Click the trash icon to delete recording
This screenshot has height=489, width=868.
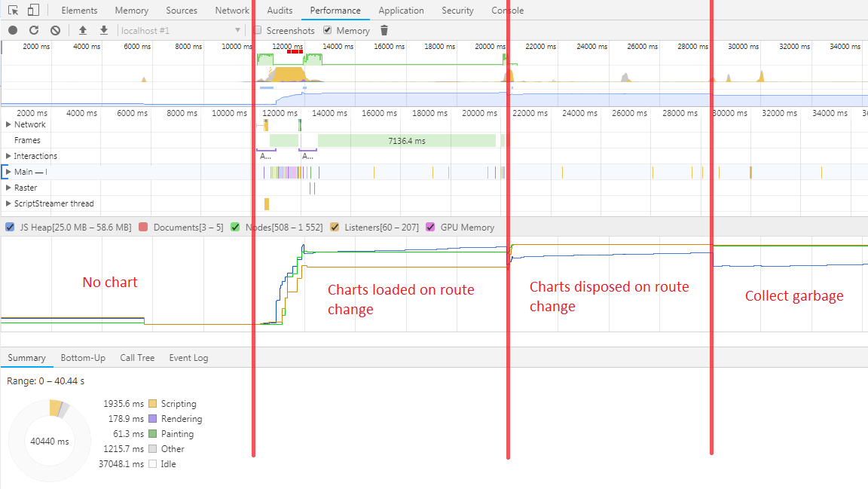384,30
